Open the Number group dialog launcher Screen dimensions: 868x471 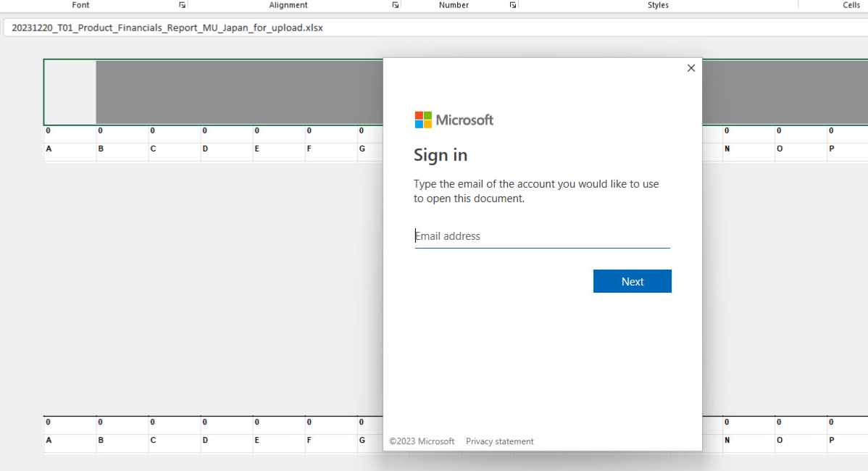click(513, 5)
